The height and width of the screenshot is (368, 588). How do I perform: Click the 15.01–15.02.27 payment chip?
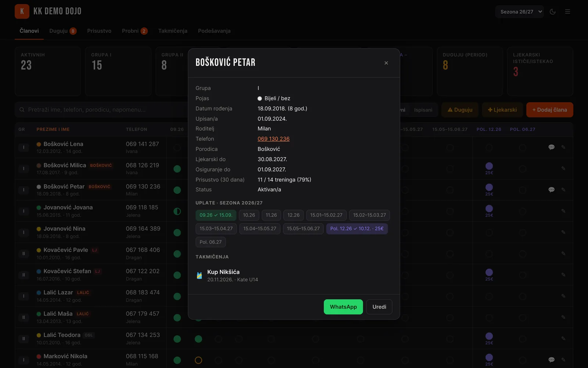326,215
